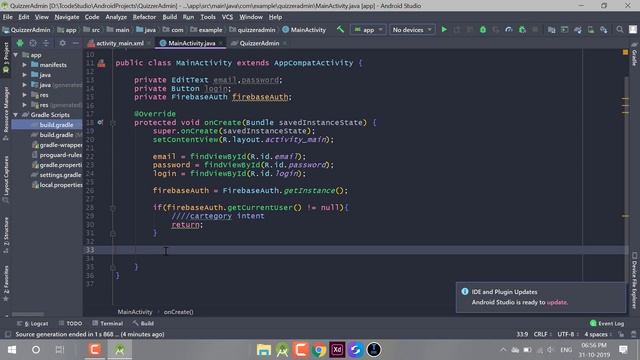Click the project panel horizontal scrollbar

point(28,314)
